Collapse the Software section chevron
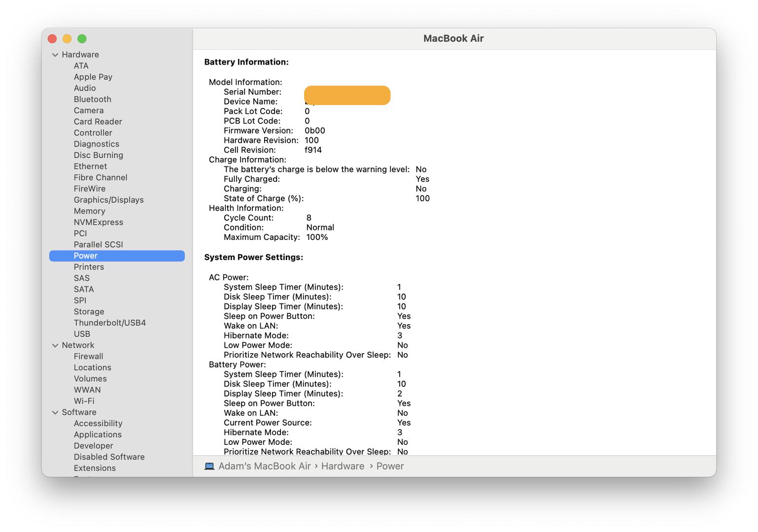Viewport: 758px width, 532px height. tap(55, 412)
